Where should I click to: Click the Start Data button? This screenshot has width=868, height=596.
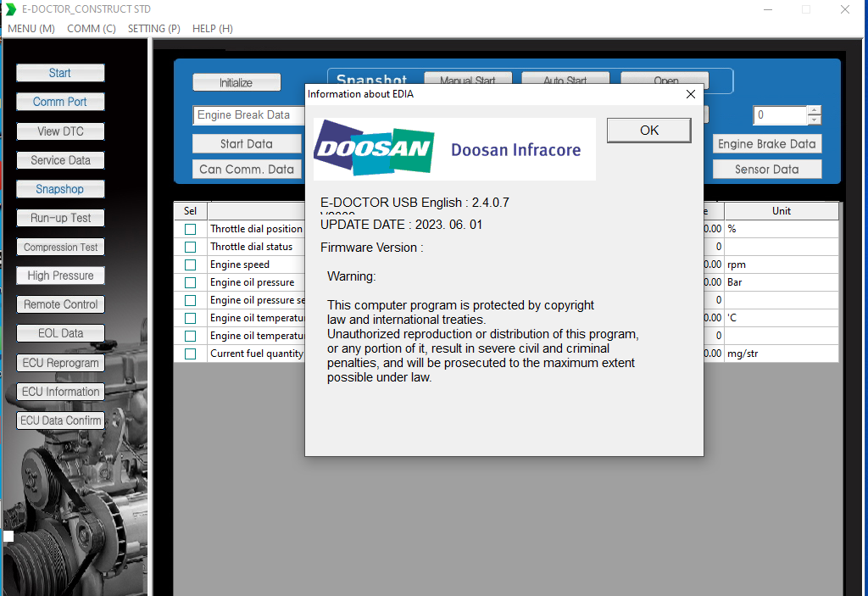(x=247, y=144)
